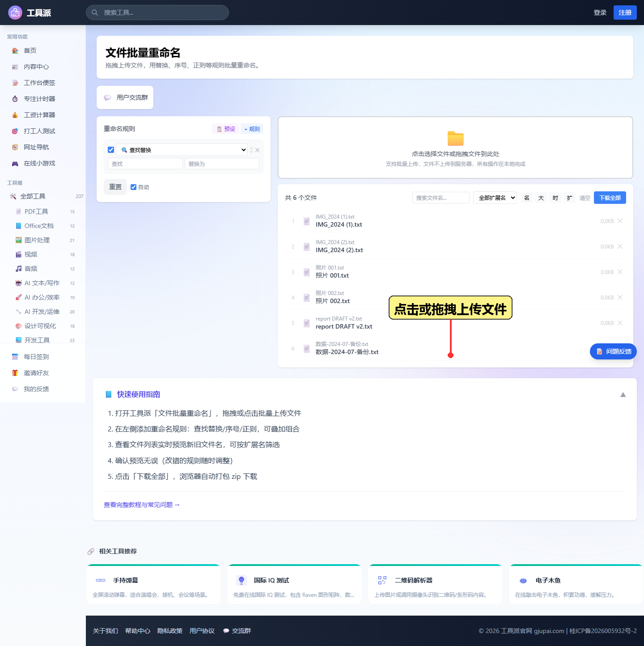Sort files by 时
This screenshot has height=646, width=644.
coord(555,198)
